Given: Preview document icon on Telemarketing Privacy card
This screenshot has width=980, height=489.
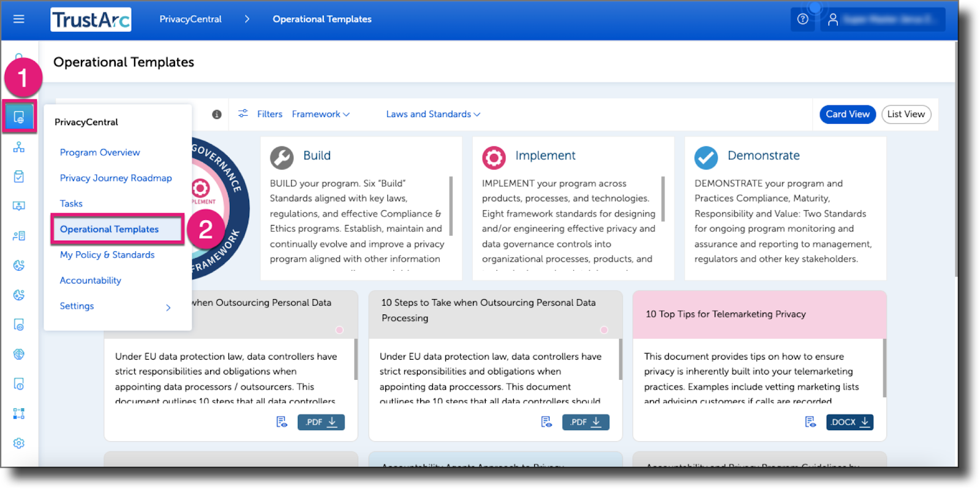Looking at the screenshot, I should (x=810, y=422).
